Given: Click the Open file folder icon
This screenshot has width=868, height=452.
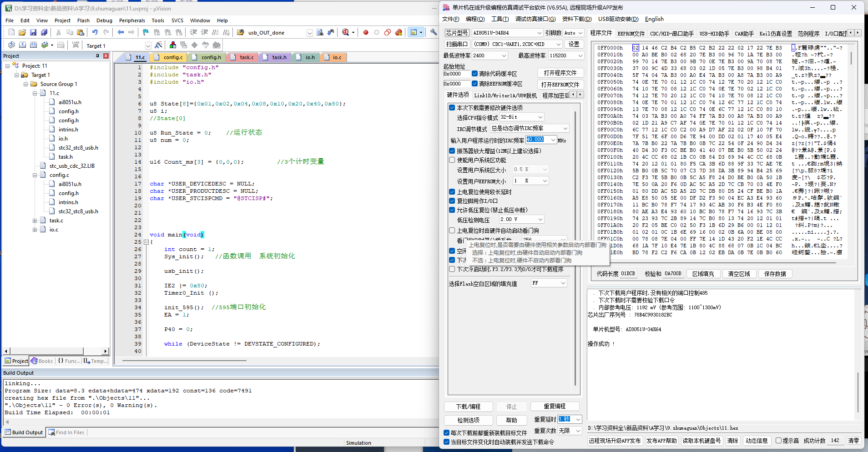Looking at the screenshot, I should pos(22,32).
